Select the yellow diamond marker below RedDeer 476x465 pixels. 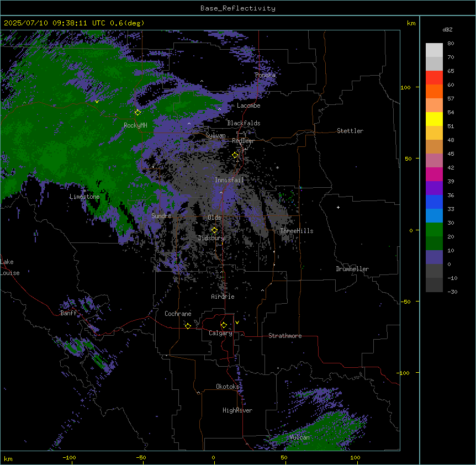(x=235, y=155)
